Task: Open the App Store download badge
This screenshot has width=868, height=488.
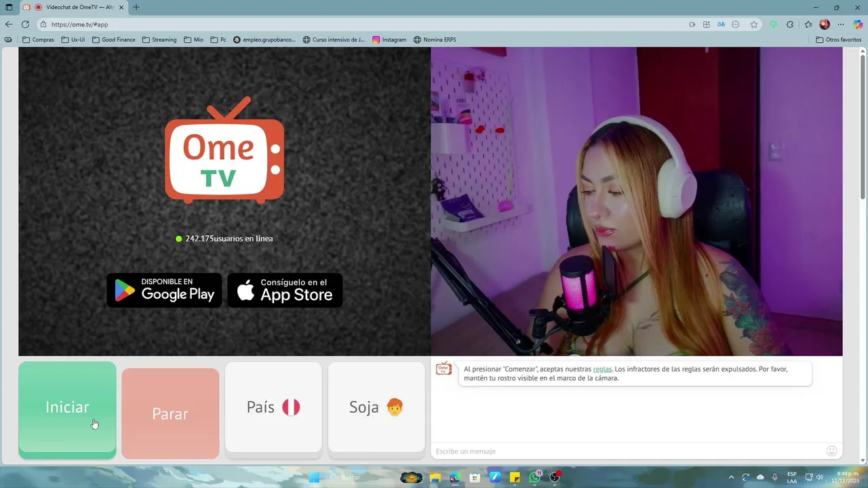Action: (x=285, y=290)
